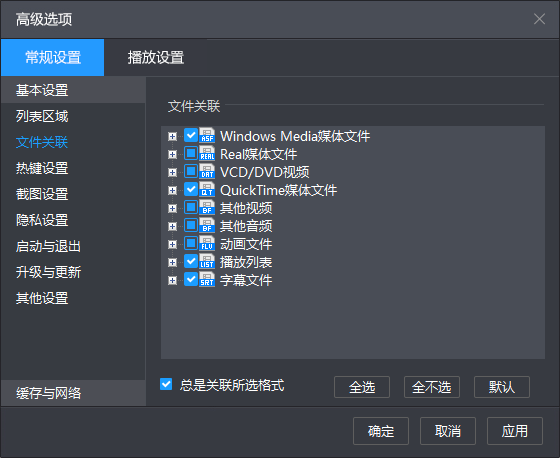Click the FLV icon for 动画文件
This screenshot has width=560, height=458.
click(x=207, y=244)
